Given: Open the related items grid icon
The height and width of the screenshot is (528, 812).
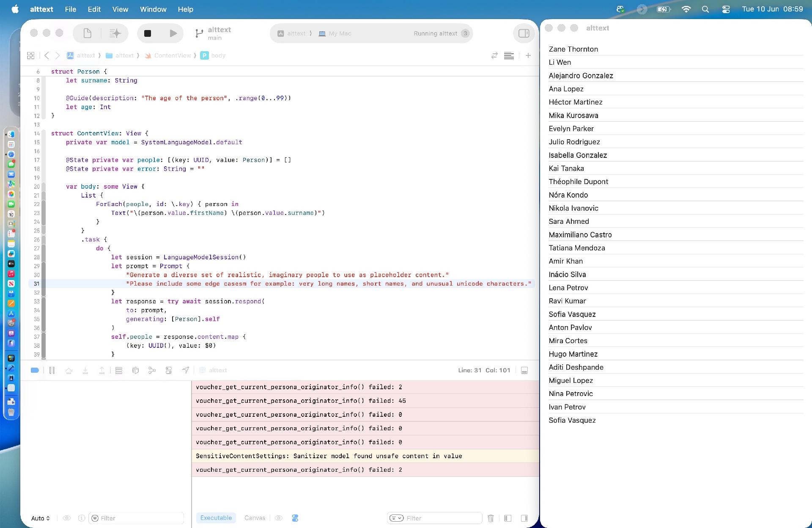Looking at the screenshot, I should click(x=30, y=55).
